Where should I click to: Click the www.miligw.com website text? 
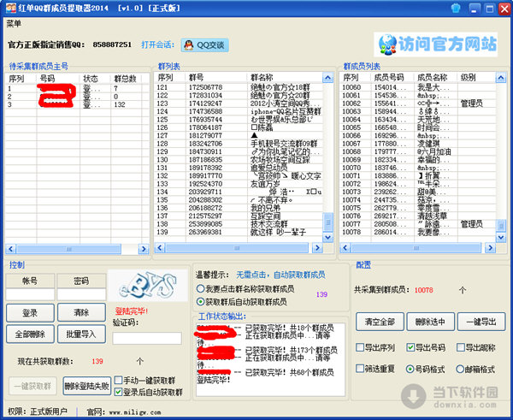[135, 412]
